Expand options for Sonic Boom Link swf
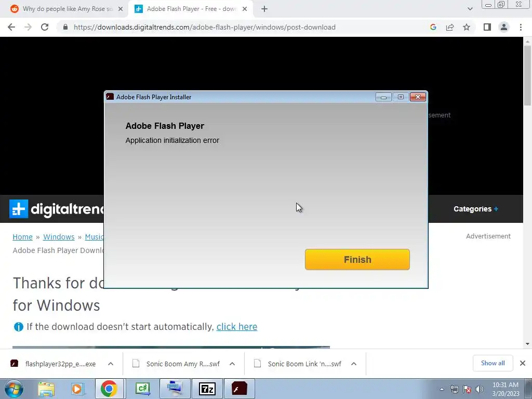Image resolution: width=532 pixels, height=399 pixels. [353, 364]
